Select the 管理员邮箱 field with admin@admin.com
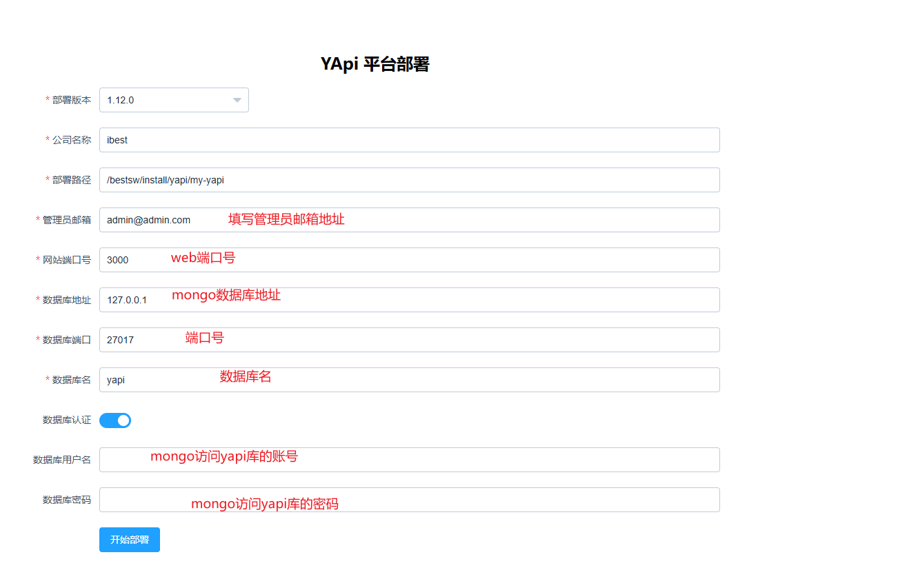The image size is (907, 588). pos(410,220)
